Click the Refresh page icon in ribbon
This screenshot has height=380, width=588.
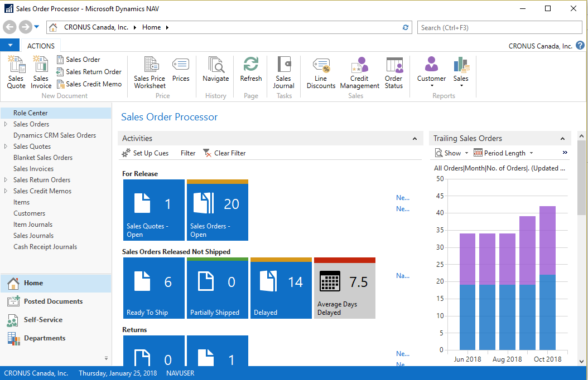coord(251,69)
